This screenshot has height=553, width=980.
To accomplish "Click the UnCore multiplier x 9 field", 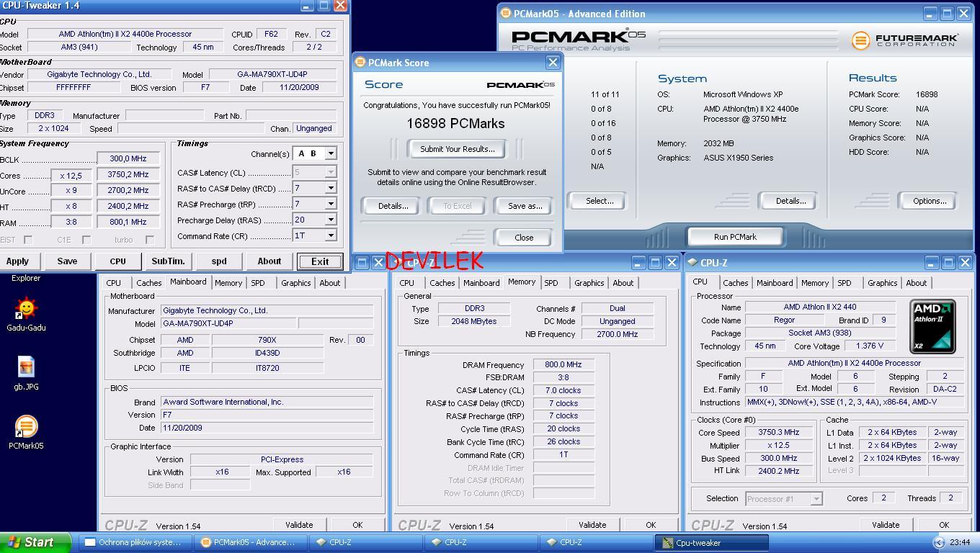I will [x=71, y=192].
